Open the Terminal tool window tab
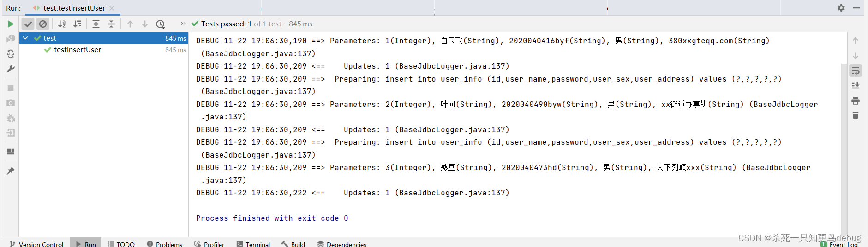The image size is (868, 247). click(253, 244)
